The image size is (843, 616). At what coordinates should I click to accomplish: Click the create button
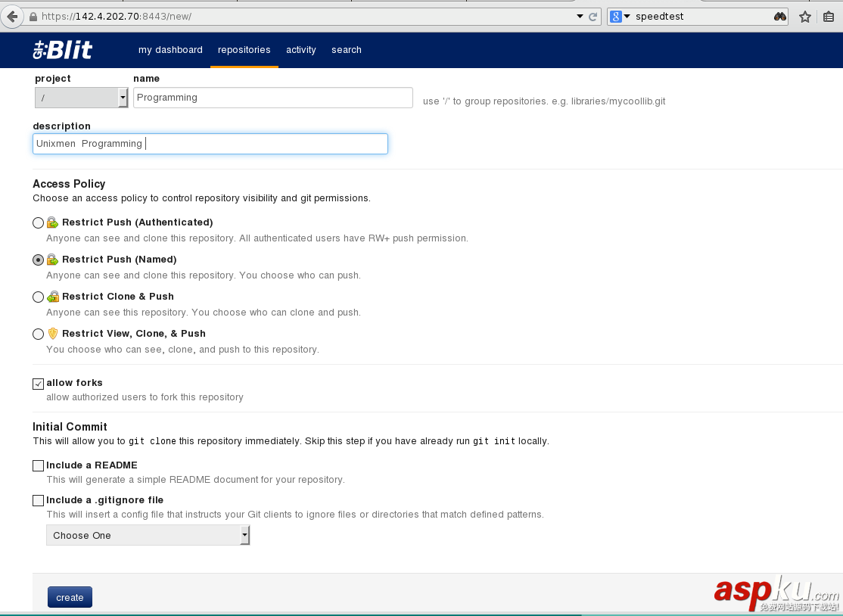click(70, 597)
